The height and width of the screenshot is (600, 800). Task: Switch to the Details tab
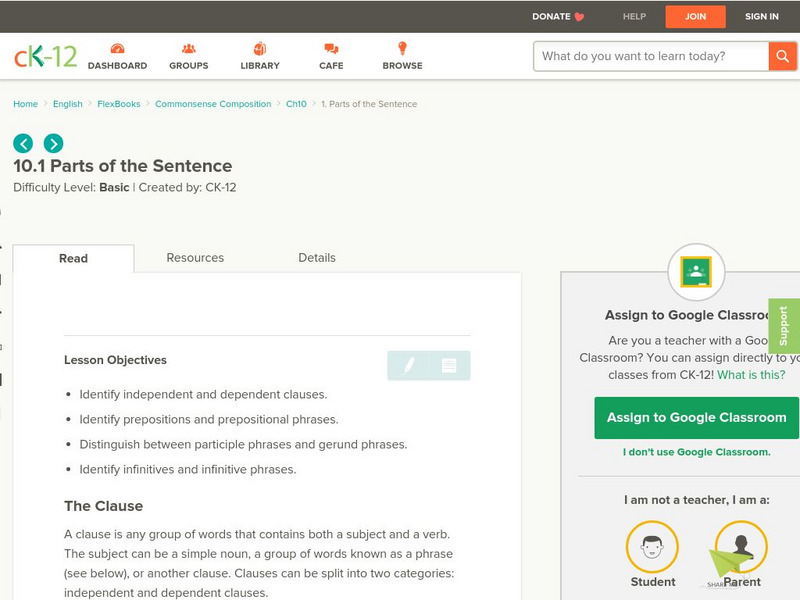tap(317, 258)
